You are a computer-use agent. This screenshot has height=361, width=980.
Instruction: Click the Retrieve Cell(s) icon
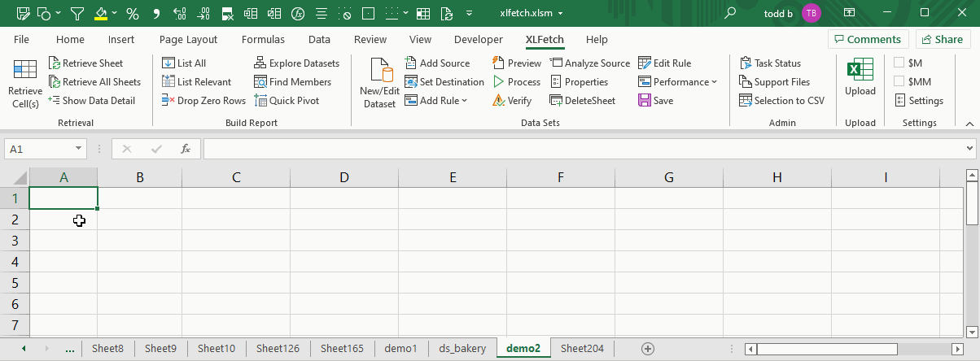(25, 71)
